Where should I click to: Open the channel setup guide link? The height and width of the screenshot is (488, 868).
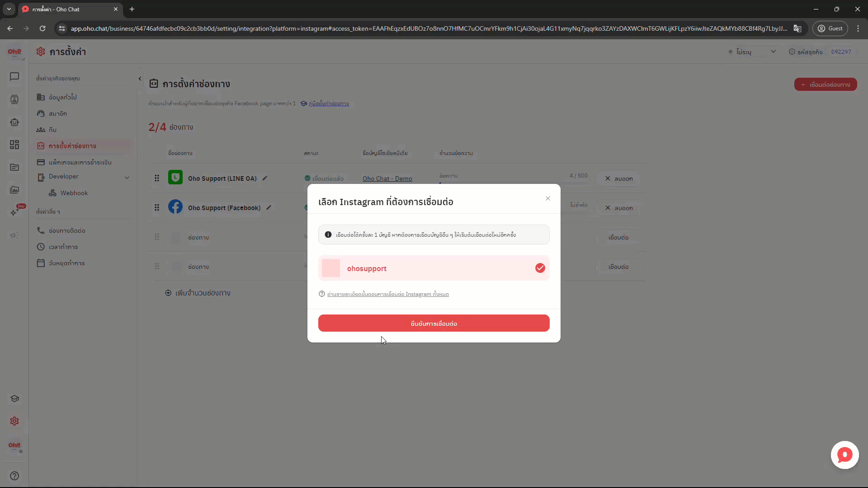tap(329, 103)
